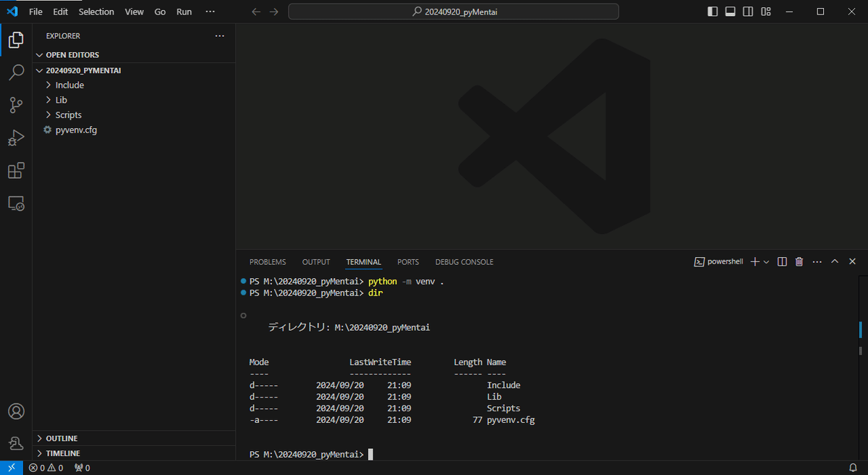Toggle the secondary side bar layout icon

tap(748, 12)
